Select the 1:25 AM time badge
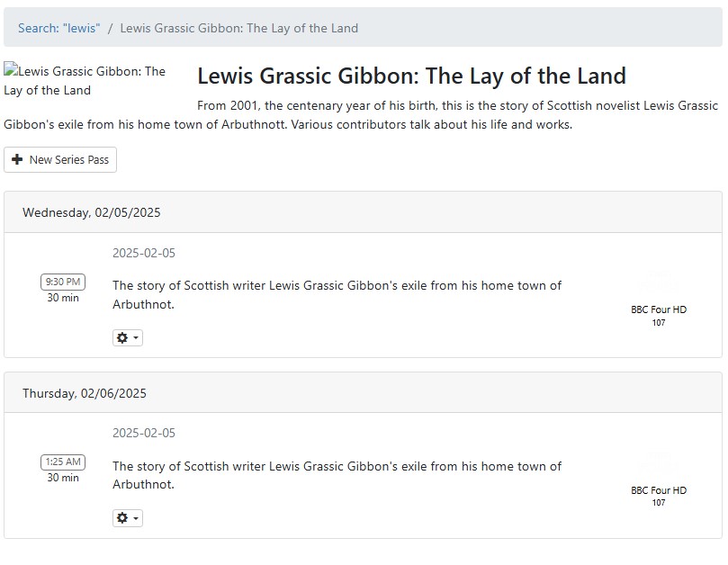The height and width of the screenshot is (565, 728). pyautogui.click(x=63, y=462)
